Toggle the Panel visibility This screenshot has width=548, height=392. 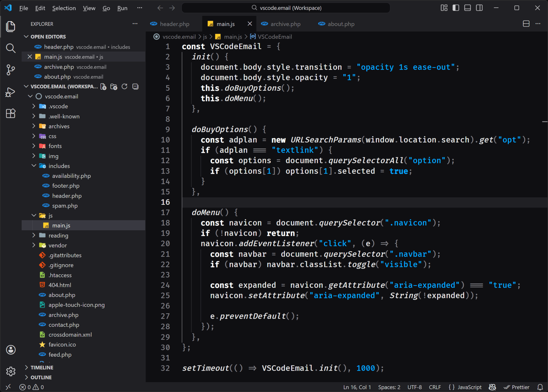[467, 8]
